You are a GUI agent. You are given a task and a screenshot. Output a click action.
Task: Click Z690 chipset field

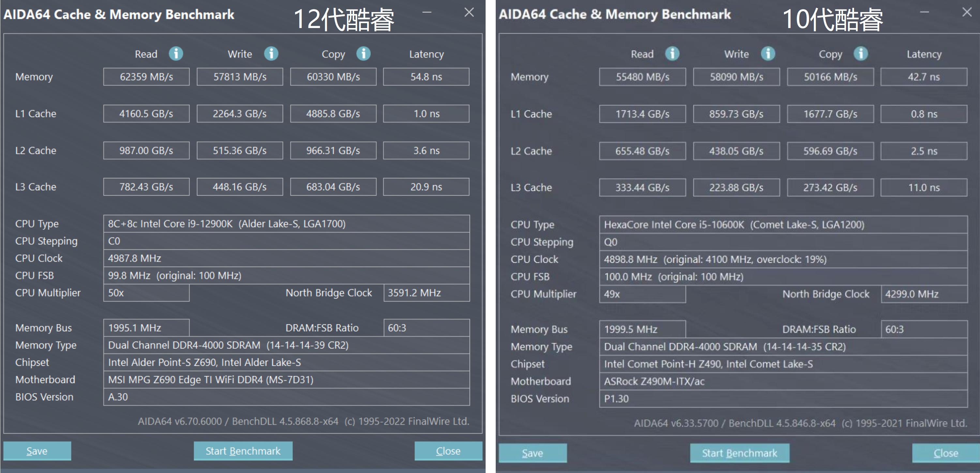(286, 362)
